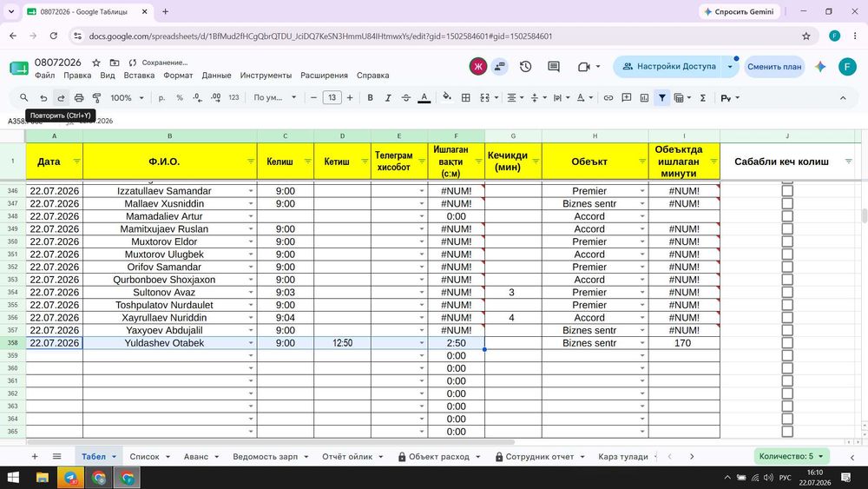The height and width of the screenshot is (489, 868).
Task: Insert link using chain icon
Action: 608,97
